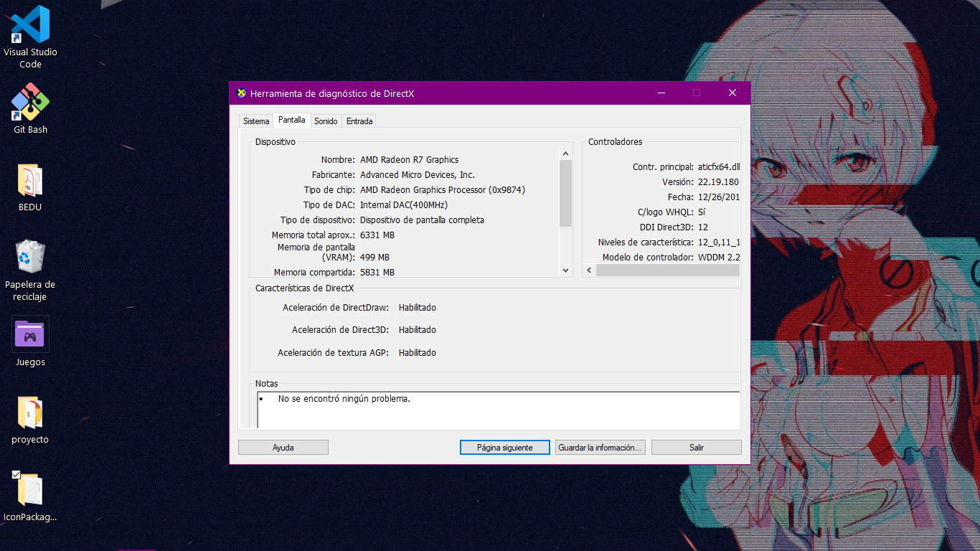The width and height of the screenshot is (980, 551).
Task: Click Guardar la información button
Action: tap(600, 448)
